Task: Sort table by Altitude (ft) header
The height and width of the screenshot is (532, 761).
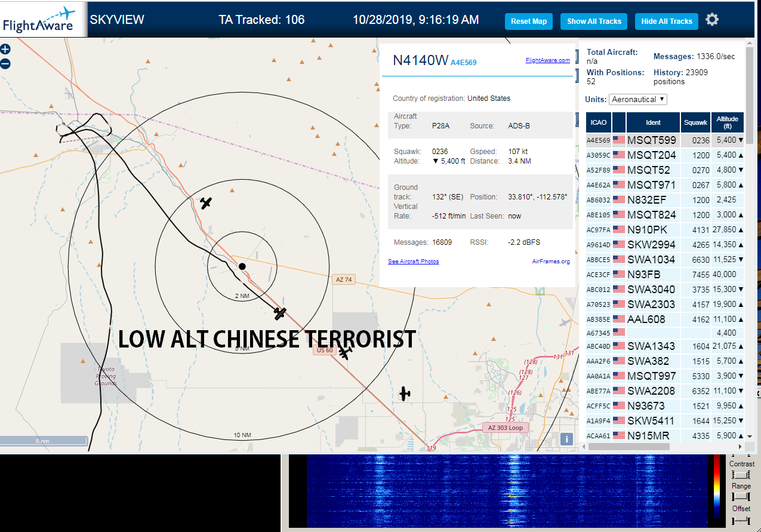Action: (728, 122)
